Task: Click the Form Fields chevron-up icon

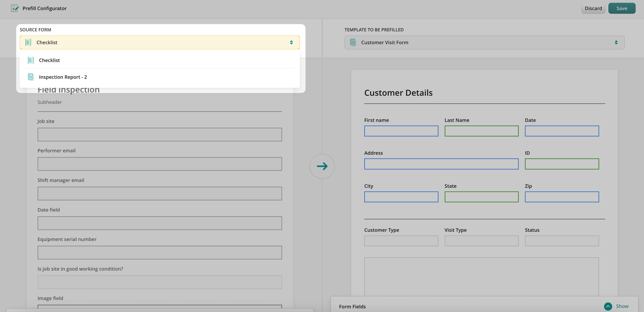Action: click(608, 306)
